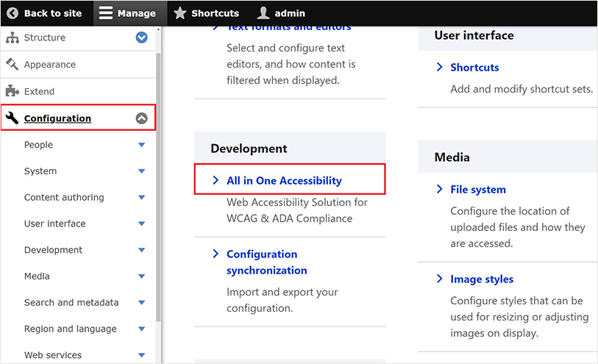The width and height of the screenshot is (598, 364).
Task: Click 'Add and modify shortcut sets.' text
Action: [x=522, y=89]
